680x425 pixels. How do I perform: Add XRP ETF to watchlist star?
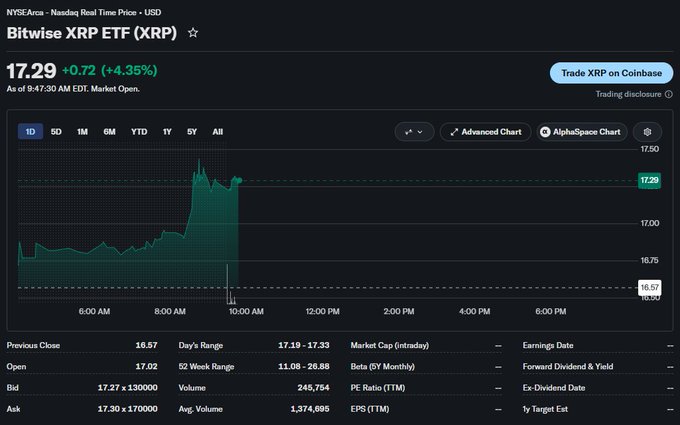click(193, 33)
